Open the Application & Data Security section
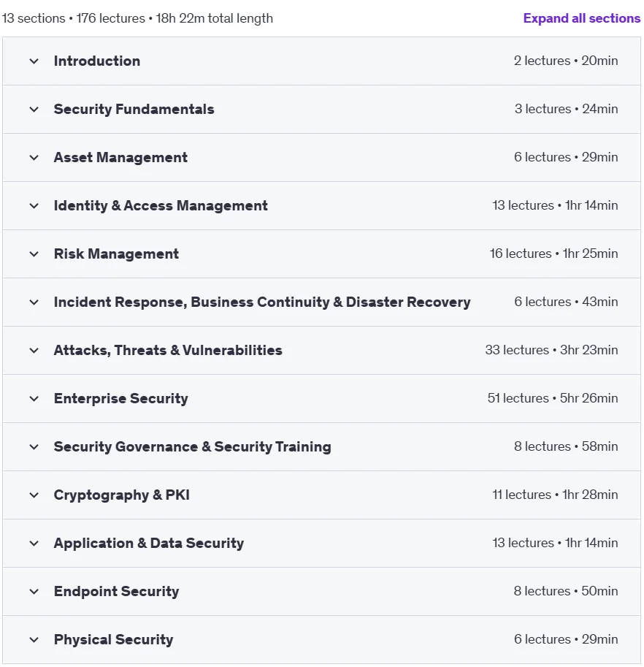The image size is (644, 667). click(x=321, y=544)
